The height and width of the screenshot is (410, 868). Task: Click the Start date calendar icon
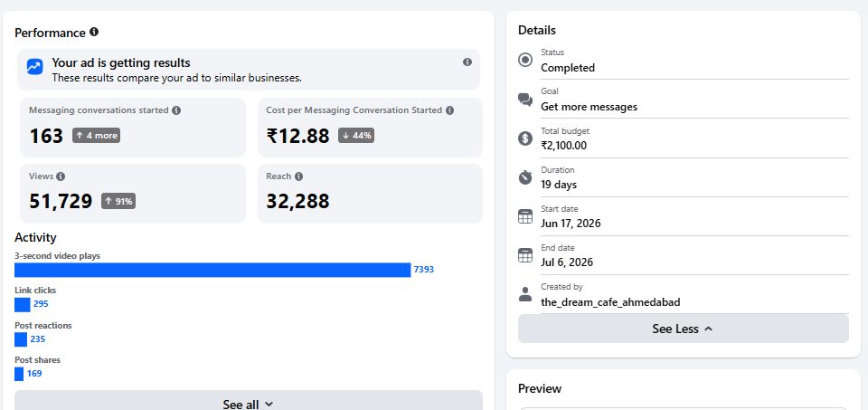[524, 216]
